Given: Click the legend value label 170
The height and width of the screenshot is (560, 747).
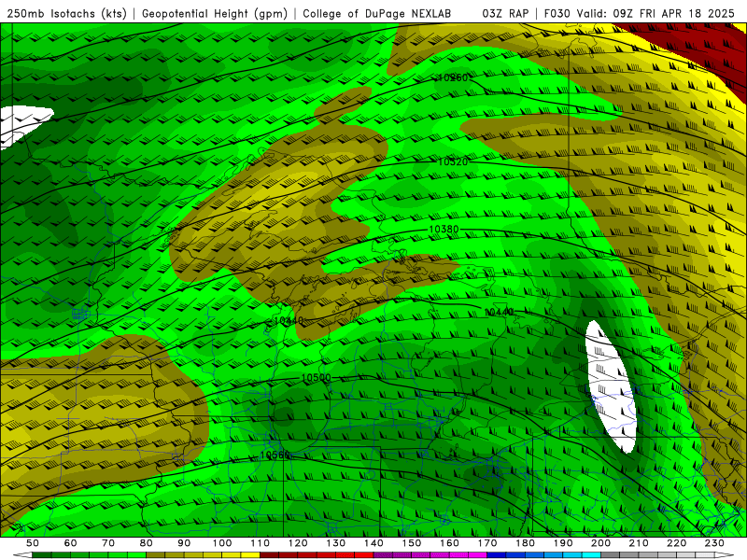Looking at the screenshot, I should pyautogui.click(x=487, y=543).
